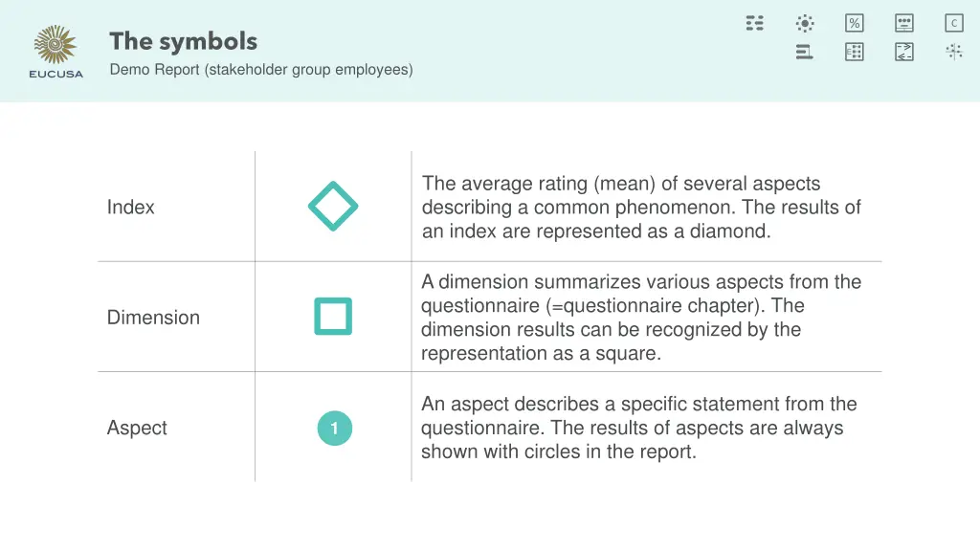Click the horizontal bar chart icon
This screenshot has height=551, width=980.
[x=805, y=52]
